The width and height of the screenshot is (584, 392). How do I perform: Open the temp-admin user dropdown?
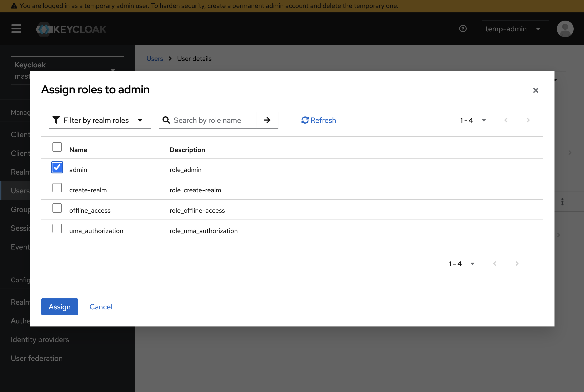coord(515,29)
